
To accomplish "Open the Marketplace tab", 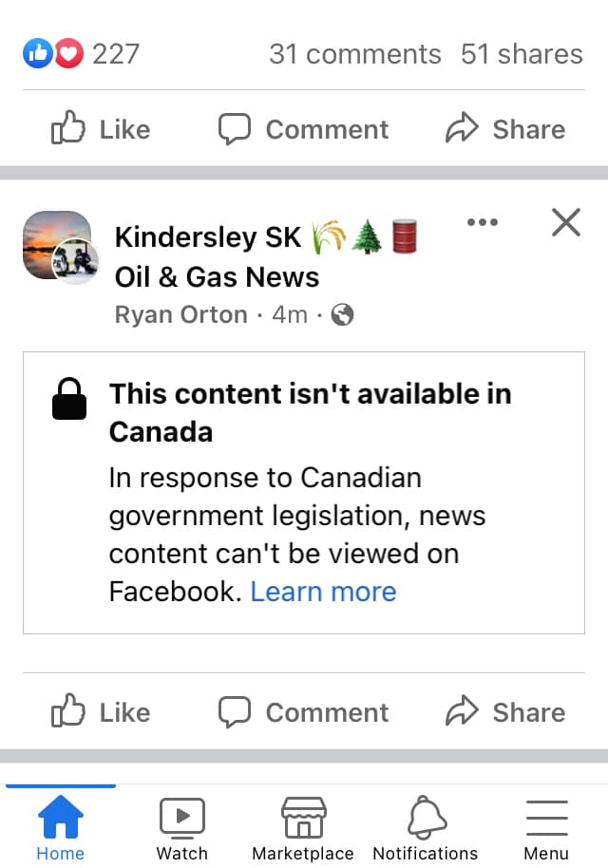I will (303, 828).
